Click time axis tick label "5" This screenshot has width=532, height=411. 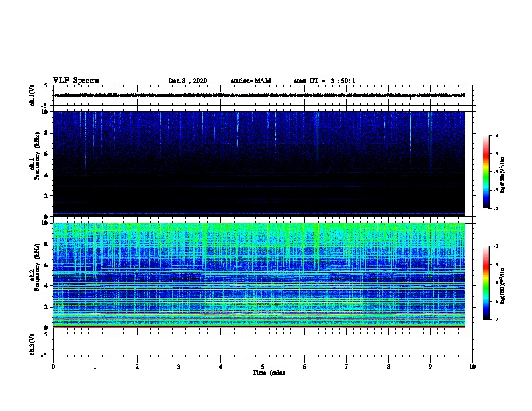tap(263, 367)
